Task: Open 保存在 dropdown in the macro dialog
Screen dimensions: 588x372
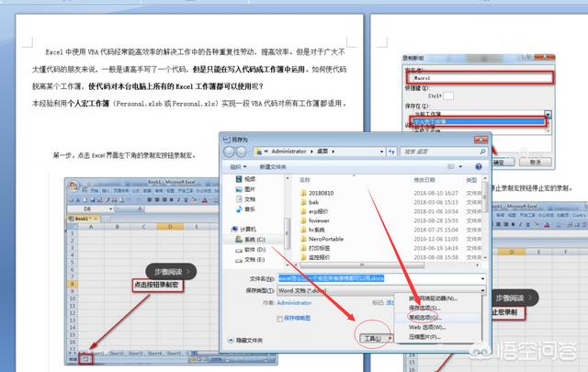Action: [548, 114]
